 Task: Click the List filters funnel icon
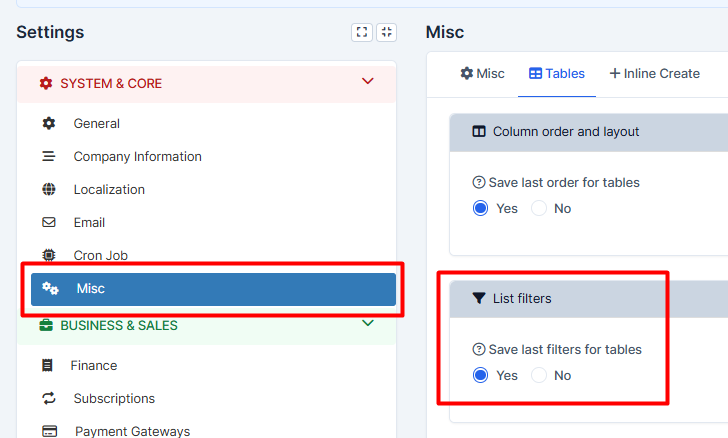(479, 298)
